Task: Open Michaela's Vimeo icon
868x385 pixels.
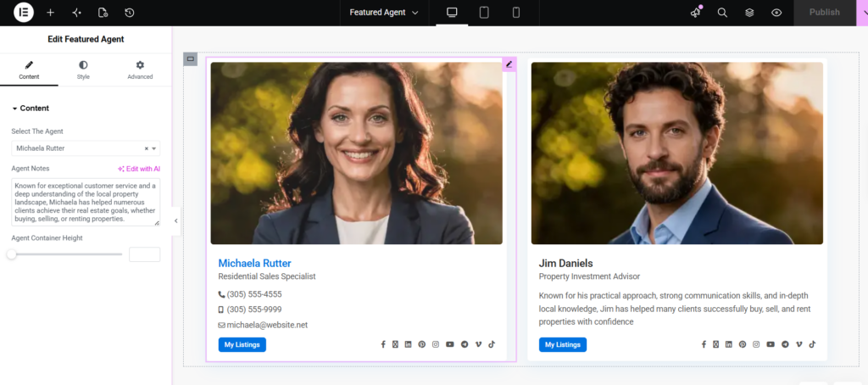Action: pyautogui.click(x=478, y=344)
